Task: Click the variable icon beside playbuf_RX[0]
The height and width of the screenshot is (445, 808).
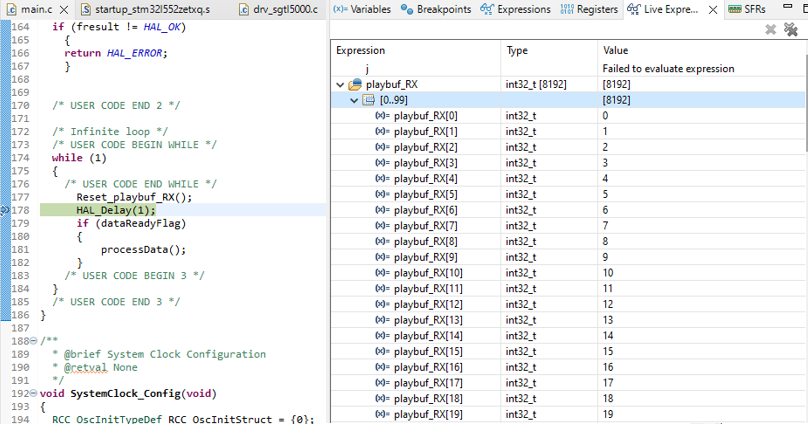Action: [382, 116]
